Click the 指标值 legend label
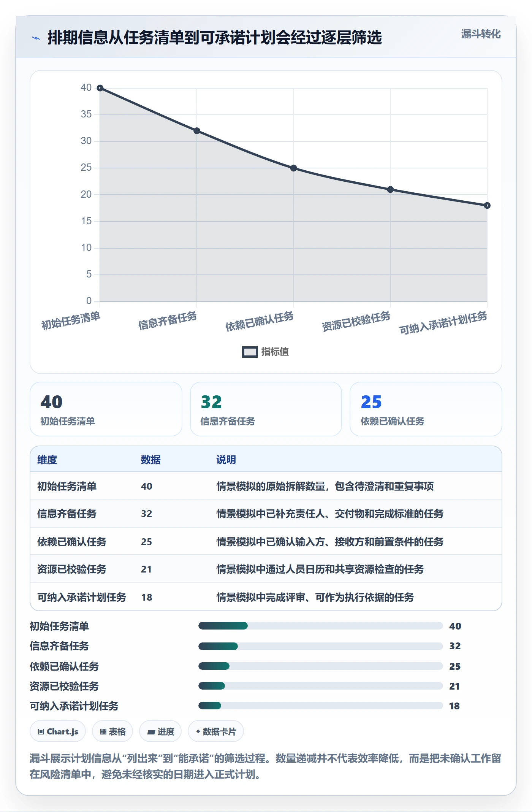Image resolution: width=532 pixels, height=812 pixels. [275, 352]
